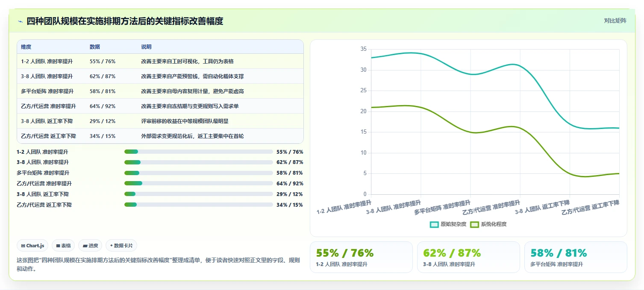644x290 pixels.
Task: Click the 维度 table column header
Action: pyautogui.click(x=26, y=47)
